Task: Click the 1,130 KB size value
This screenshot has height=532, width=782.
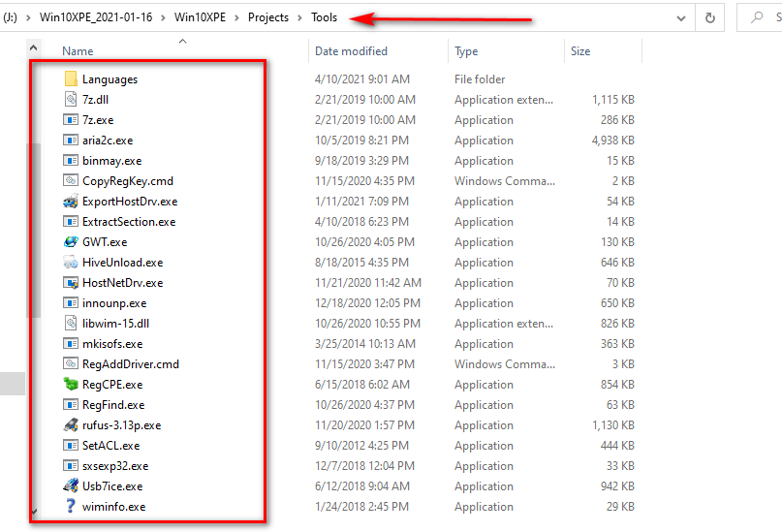Action: [x=613, y=424]
